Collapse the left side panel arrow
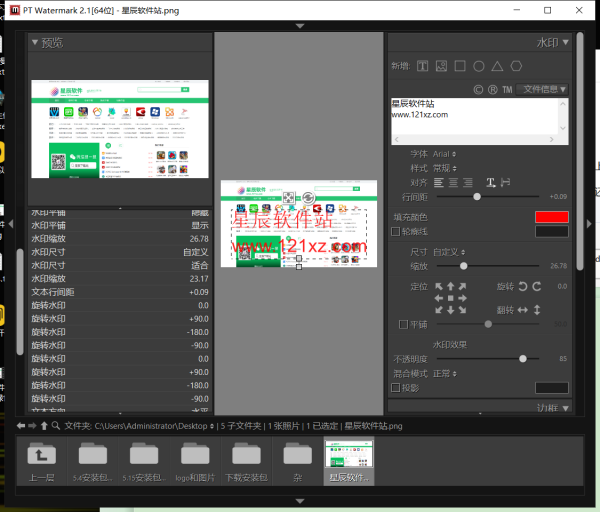Image resolution: width=600 pixels, height=512 pixels. 11,224
